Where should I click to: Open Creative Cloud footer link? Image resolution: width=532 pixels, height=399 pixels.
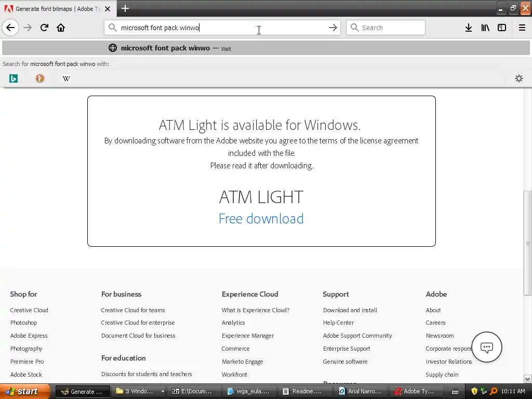coord(29,310)
